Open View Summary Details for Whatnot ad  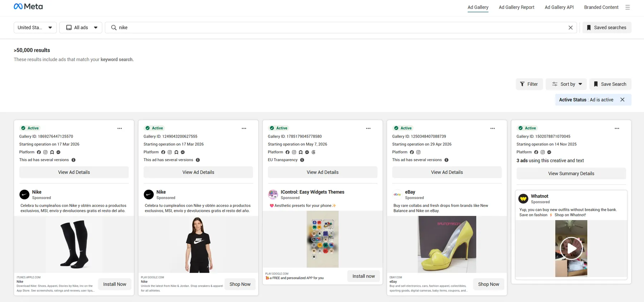(571, 174)
